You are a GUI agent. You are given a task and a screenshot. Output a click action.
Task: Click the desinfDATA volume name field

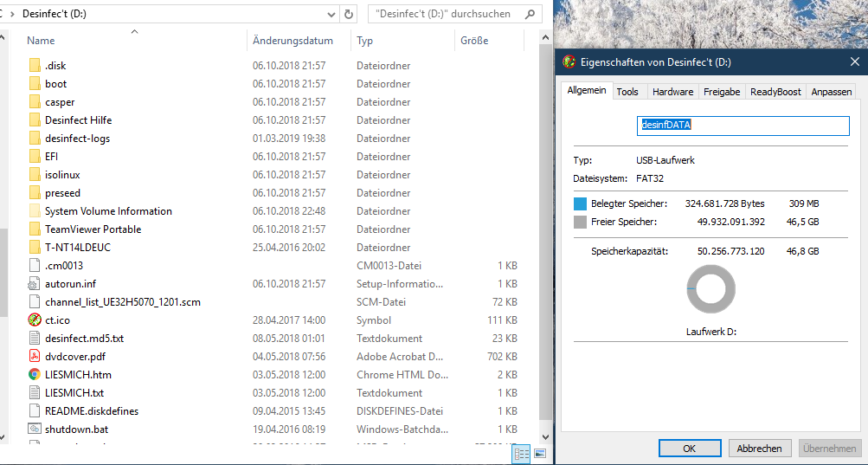(x=743, y=126)
